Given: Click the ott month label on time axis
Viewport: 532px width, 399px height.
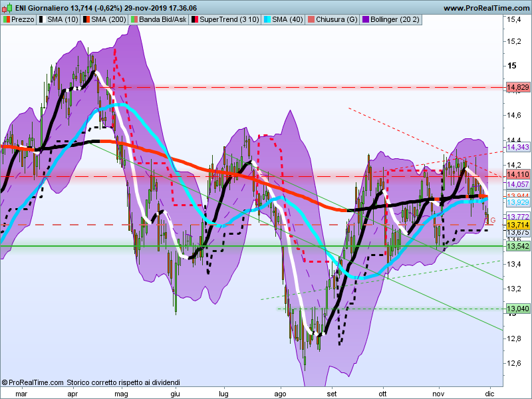Looking at the screenshot, I should coord(383,394).
